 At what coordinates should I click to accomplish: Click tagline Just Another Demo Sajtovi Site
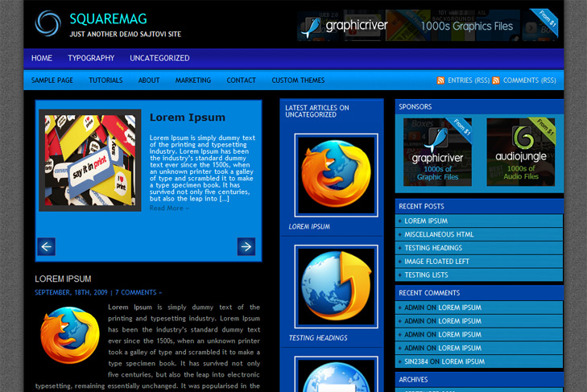(126, 34)
